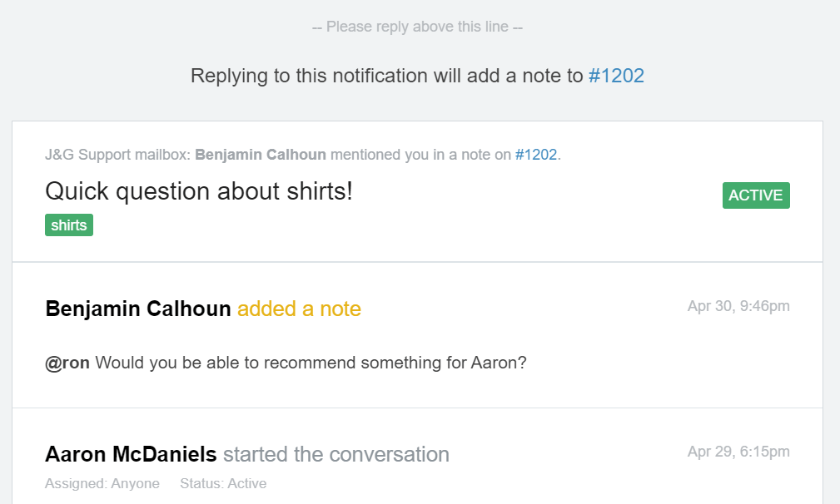The image size is (840, 504).
Task: Click the 'J&G Support mailbox' text
Action: pyautogui.click(x=117, y=155)
